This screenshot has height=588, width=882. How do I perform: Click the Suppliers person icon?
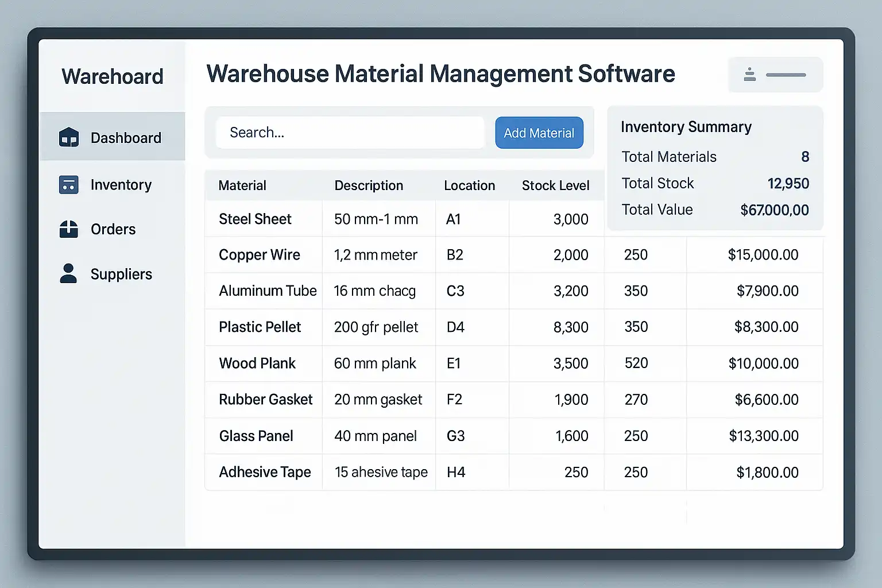pos(68,274)
